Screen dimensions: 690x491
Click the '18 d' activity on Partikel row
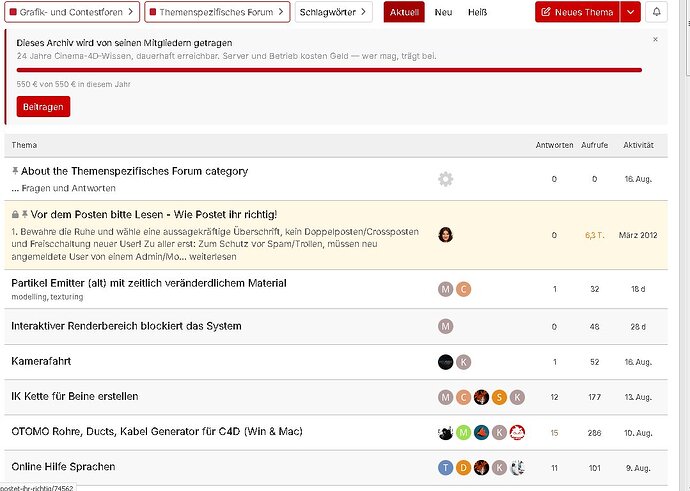[x=638, y=289]
